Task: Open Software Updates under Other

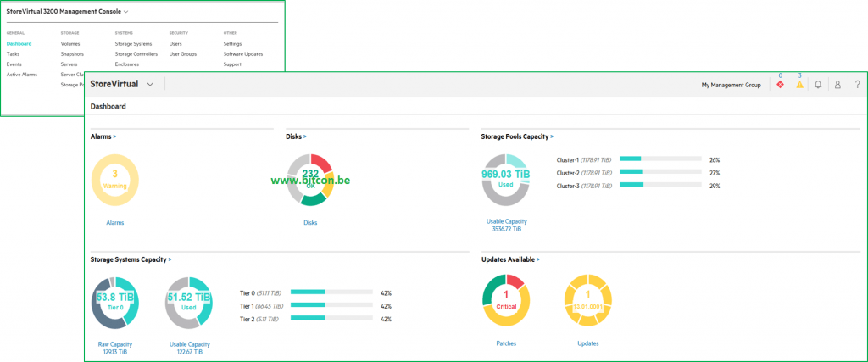Action: 243,54
